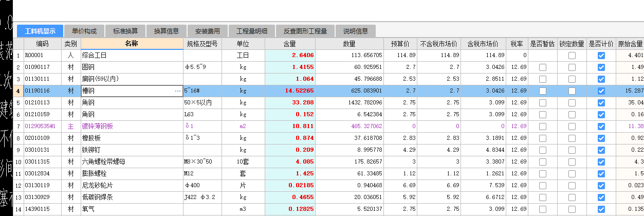
Task: Select spec cell L63
Action: pos(203,114)
